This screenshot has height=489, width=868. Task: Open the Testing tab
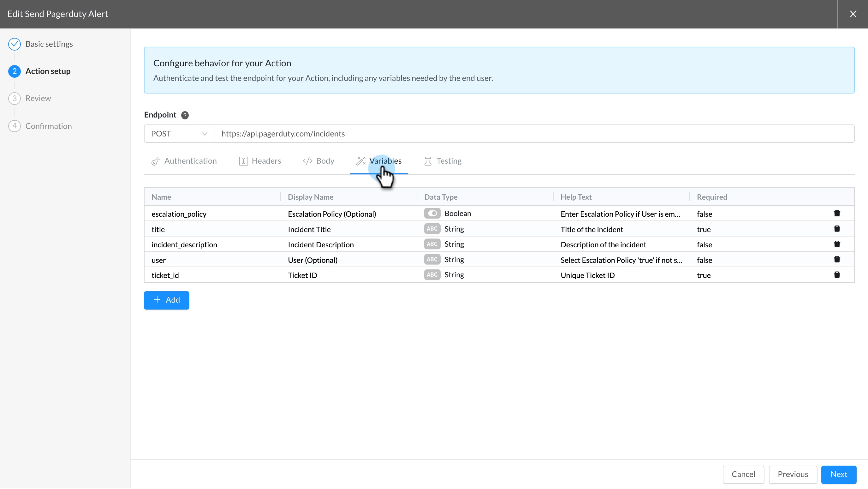point(443,161)
